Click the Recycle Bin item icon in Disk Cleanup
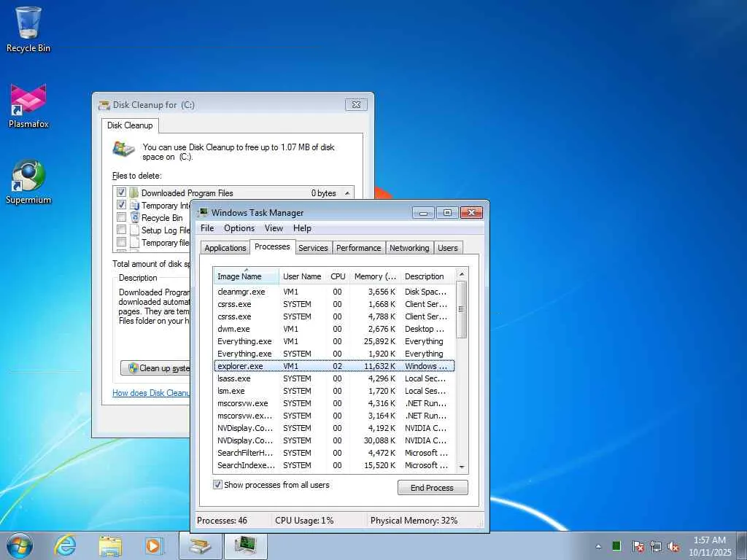Viewport: 747px width, 560px height. [x=134, y=217]
